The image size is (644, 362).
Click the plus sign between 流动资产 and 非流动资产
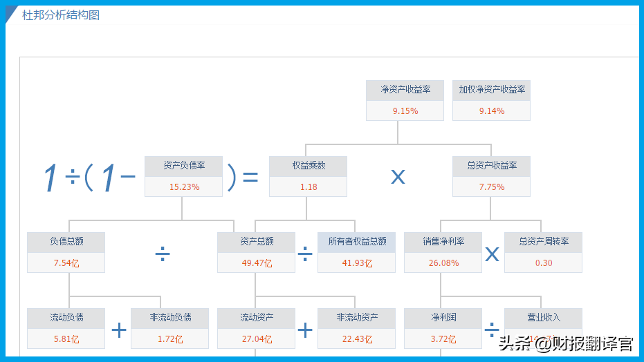(x=305, y=330)
